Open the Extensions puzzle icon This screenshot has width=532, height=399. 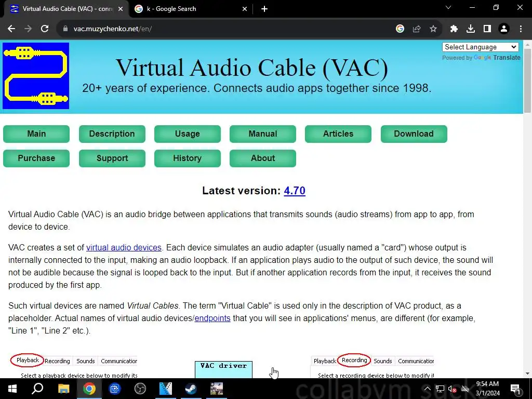[454, 29]
